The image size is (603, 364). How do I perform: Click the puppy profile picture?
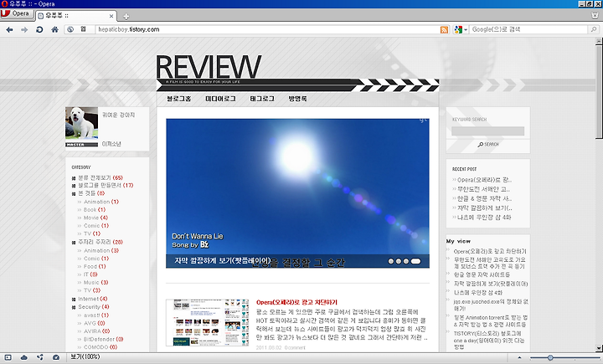click(x=81, y=123)
